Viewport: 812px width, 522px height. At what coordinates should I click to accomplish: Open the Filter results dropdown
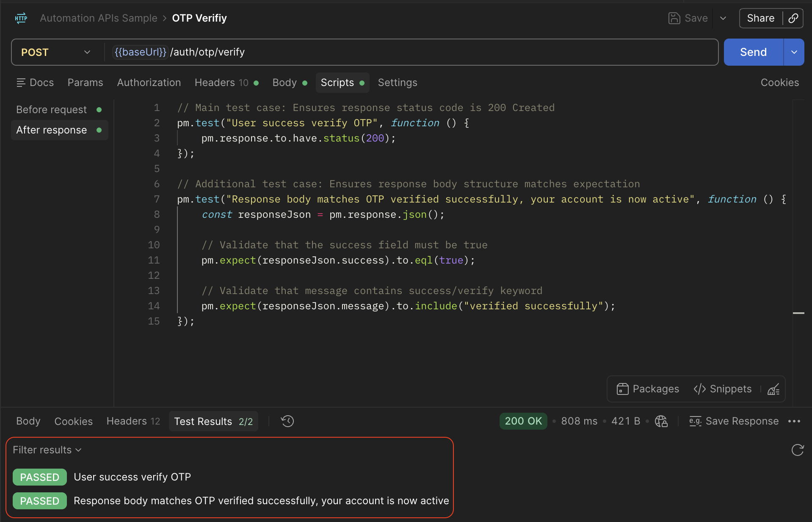pos(47,450)
